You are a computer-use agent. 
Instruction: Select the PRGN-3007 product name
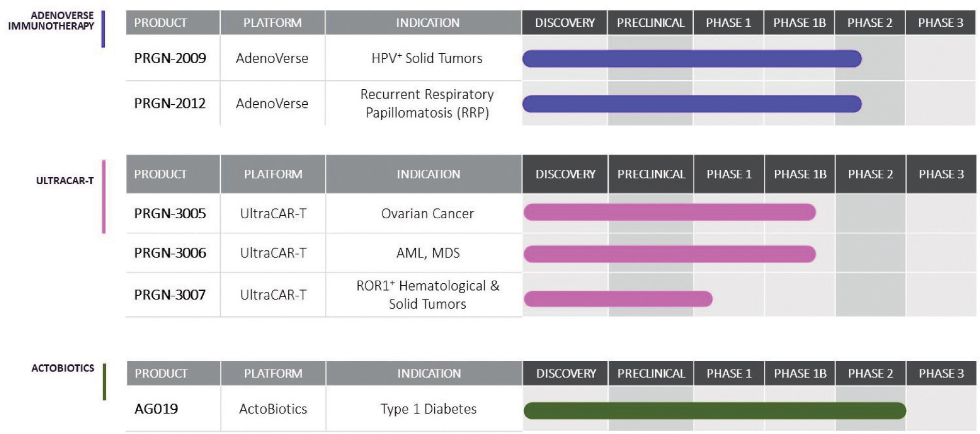[170, 295]
